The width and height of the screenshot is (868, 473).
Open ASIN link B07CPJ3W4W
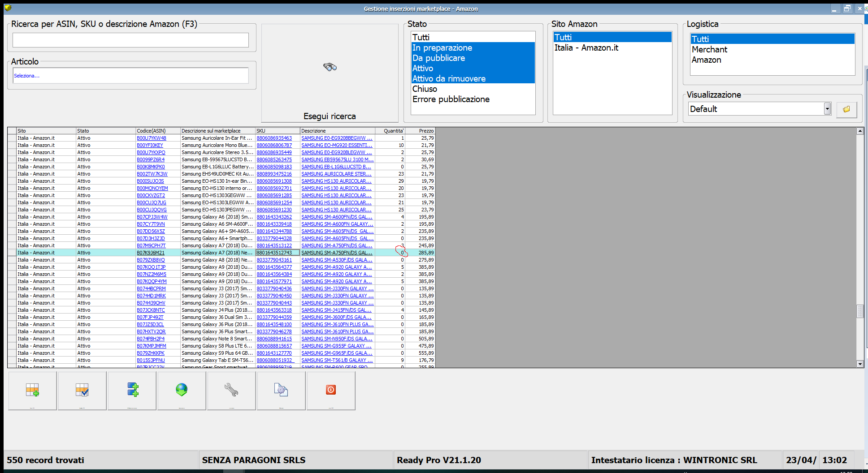[152, 217]
